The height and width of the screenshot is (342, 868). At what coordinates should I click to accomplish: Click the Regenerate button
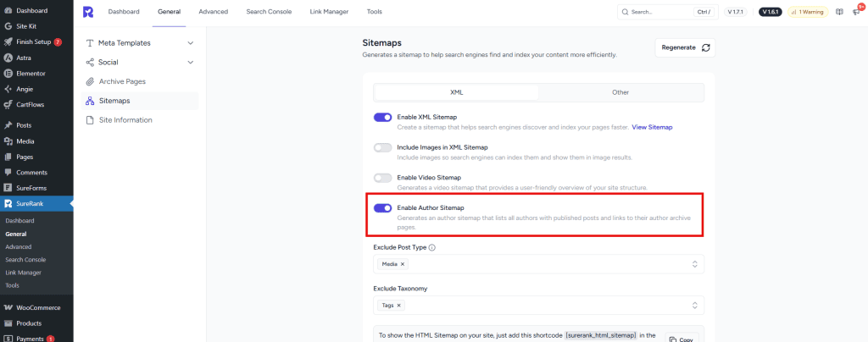tap(685, 47)
